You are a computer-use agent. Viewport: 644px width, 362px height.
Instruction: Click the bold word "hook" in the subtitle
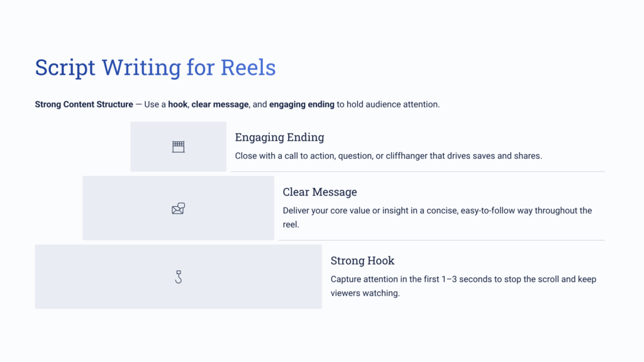[x=178, y=104]
